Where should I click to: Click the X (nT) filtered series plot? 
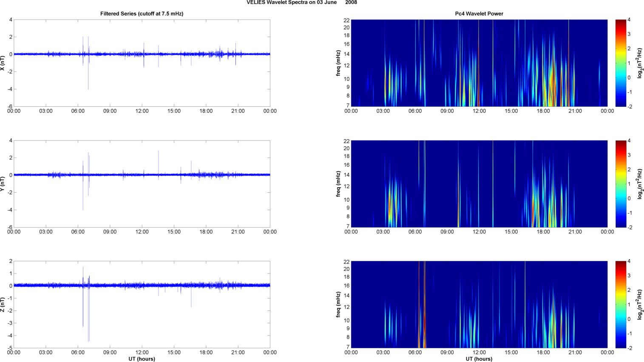pos(142,63)
